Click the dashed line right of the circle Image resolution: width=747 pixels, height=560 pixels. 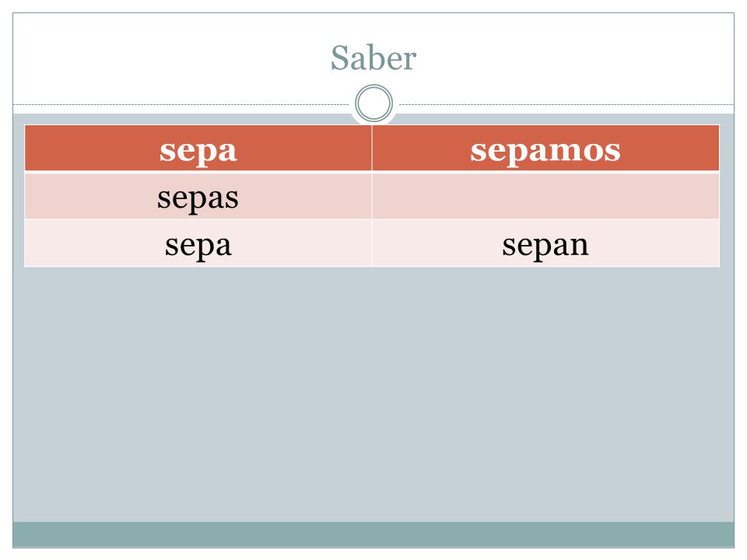click(x=566, y=104)
